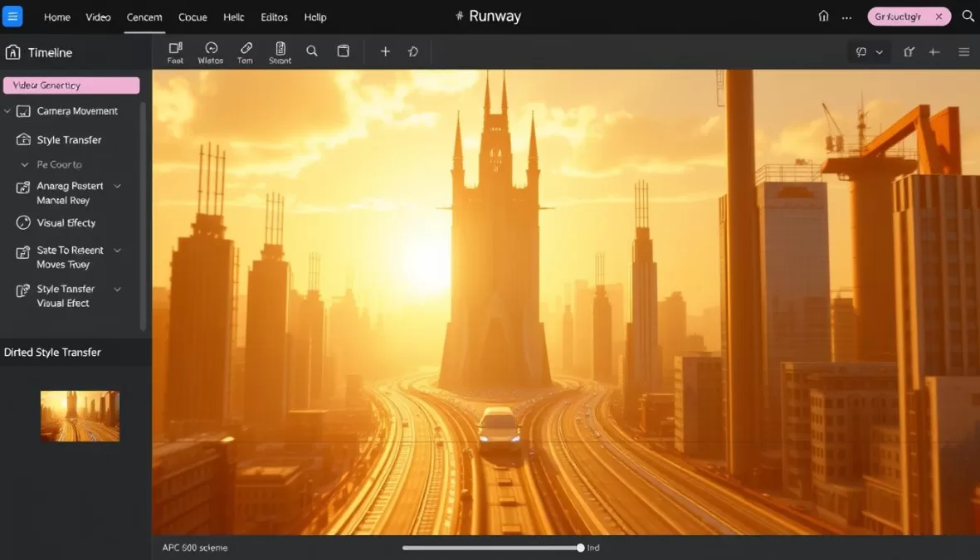
Task: Open the Wletoc camera tool
Action: click(x=210, y=51)
